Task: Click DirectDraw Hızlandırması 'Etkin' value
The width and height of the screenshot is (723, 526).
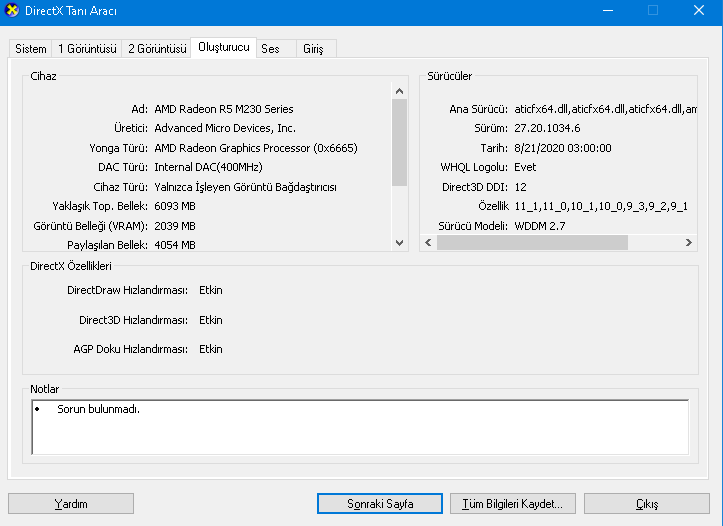Action: coord(211,290)
